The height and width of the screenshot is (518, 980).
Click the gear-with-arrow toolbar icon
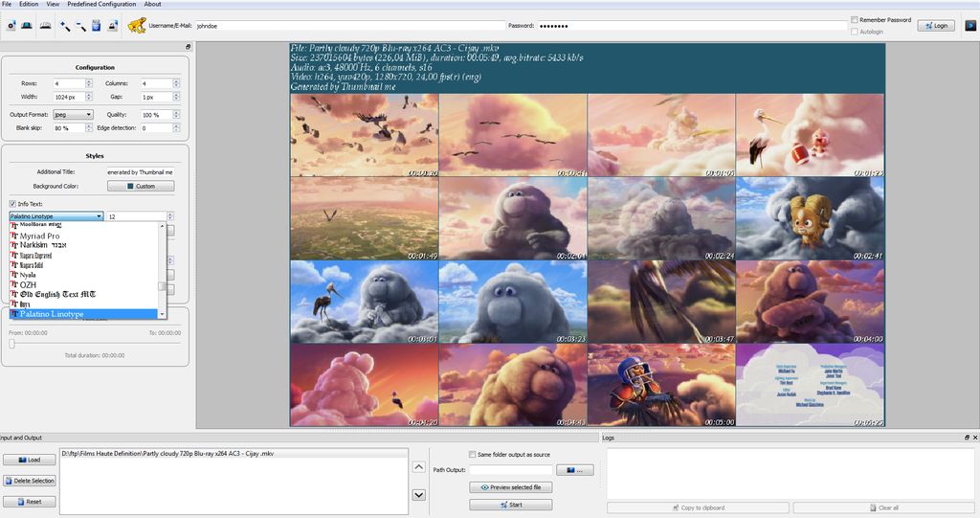pos(11,26)
